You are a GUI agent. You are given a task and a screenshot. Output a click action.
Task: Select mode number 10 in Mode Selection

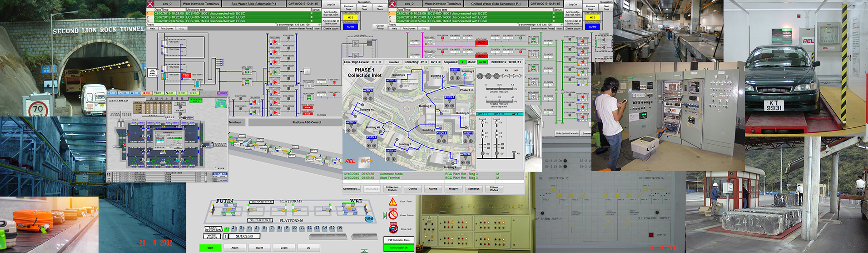pos(294,228)
